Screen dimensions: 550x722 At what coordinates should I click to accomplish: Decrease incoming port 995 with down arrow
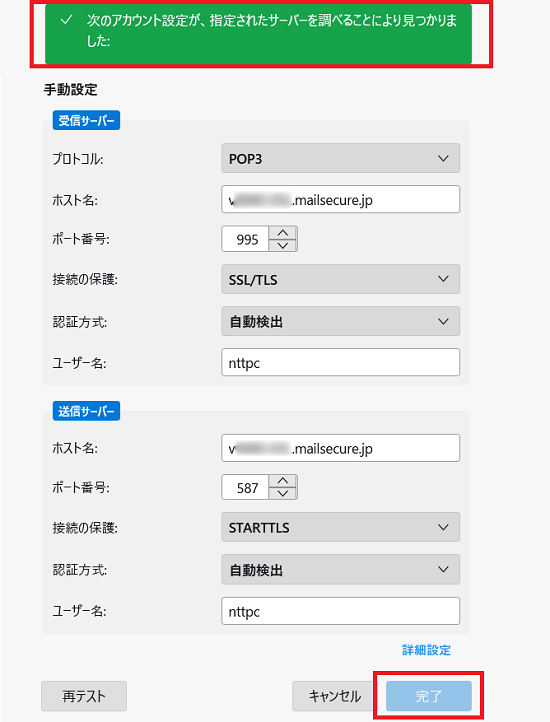click(x=283, y=245)
